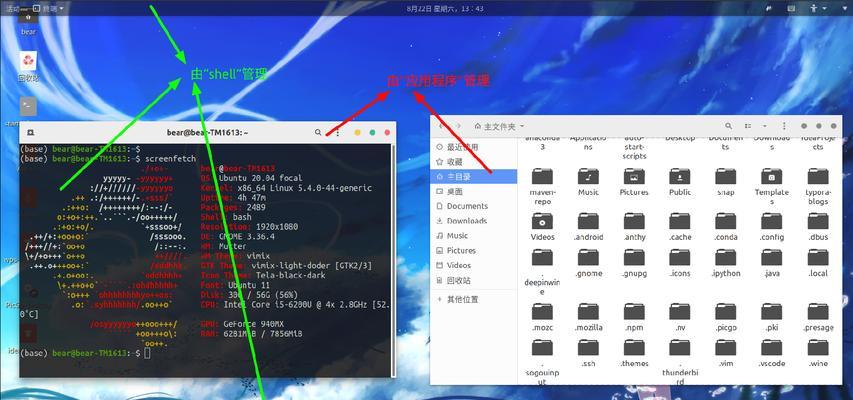Open the .nv folder
This screenshot has width=853, height=400.
pyautogui.click(x=680, y=317)
